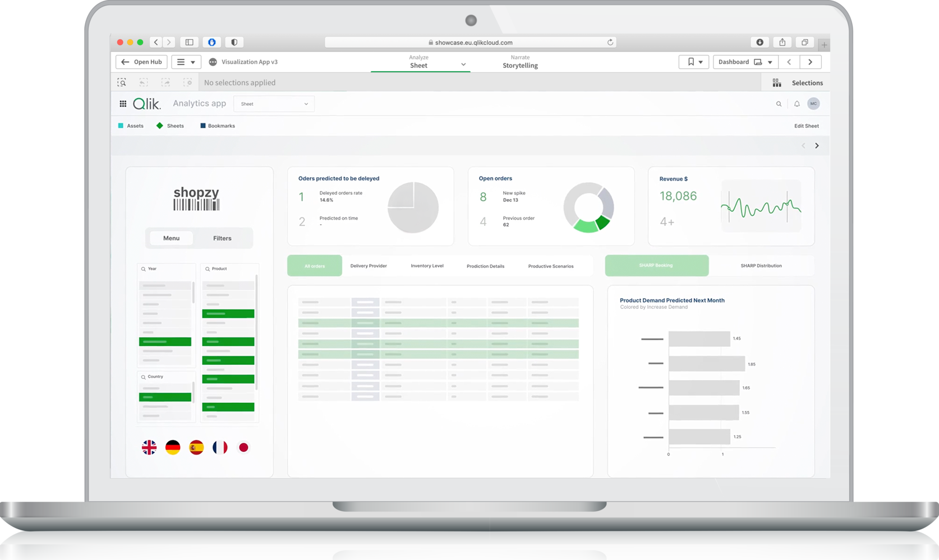Viewport: 939px width, 560px height.
Task: Expand the Dashboard view dropdown
Action: coord(770,62)
